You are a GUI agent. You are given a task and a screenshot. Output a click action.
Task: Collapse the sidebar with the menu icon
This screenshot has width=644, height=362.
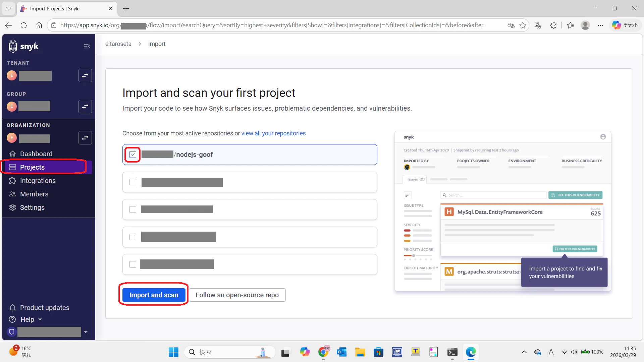point(87,46)
